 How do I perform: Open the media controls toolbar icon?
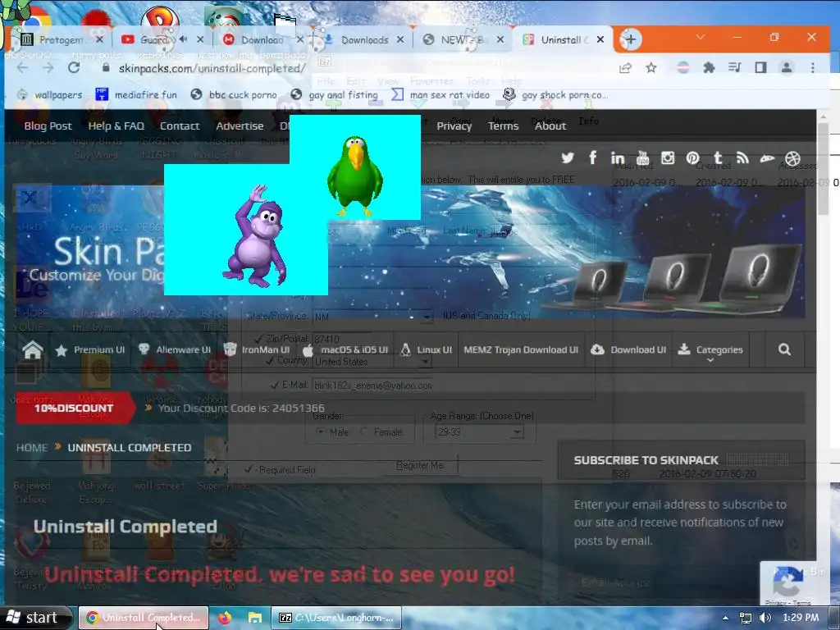pos(734,68)
